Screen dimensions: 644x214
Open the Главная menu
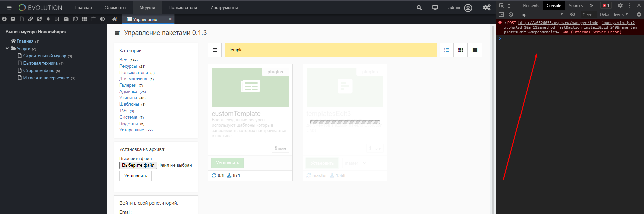(x=83, y=7)
